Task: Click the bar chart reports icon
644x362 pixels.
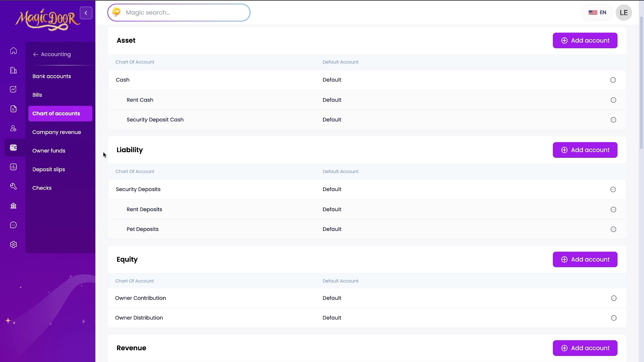Action: click(13, 167)
